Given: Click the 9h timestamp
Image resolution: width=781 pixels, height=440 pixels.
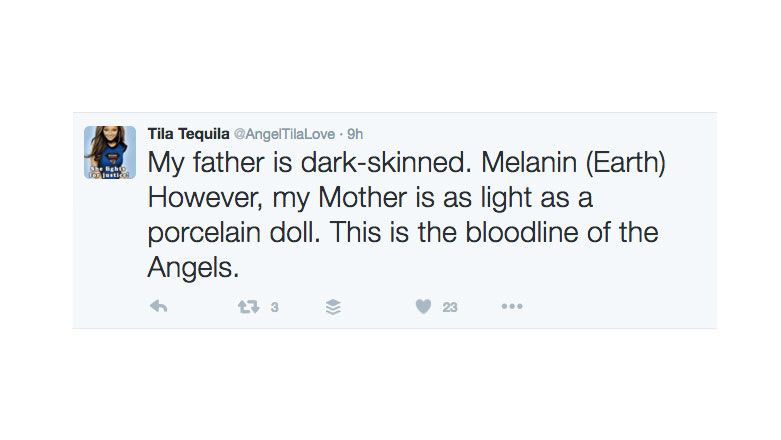Looking at the screenshot, I should pos(356,133).
